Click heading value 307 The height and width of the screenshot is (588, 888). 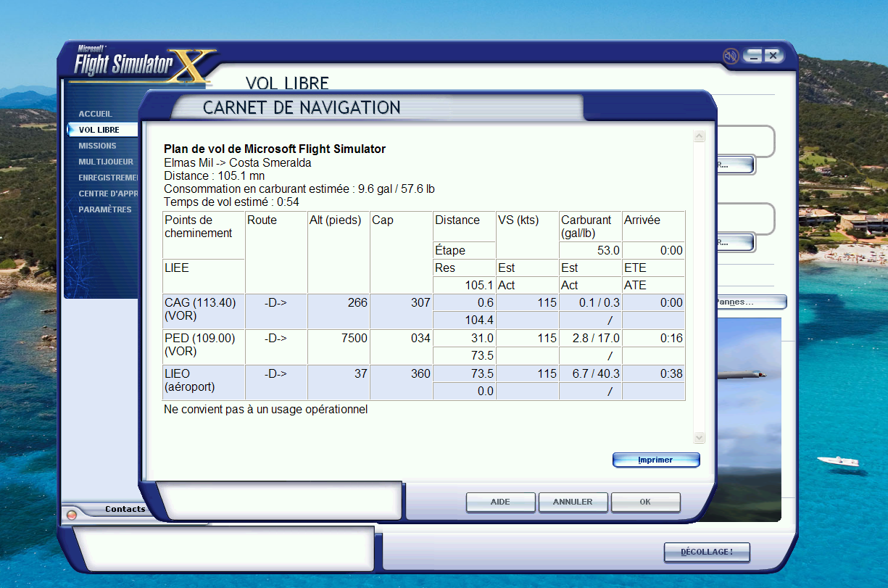tap(420, 302)
